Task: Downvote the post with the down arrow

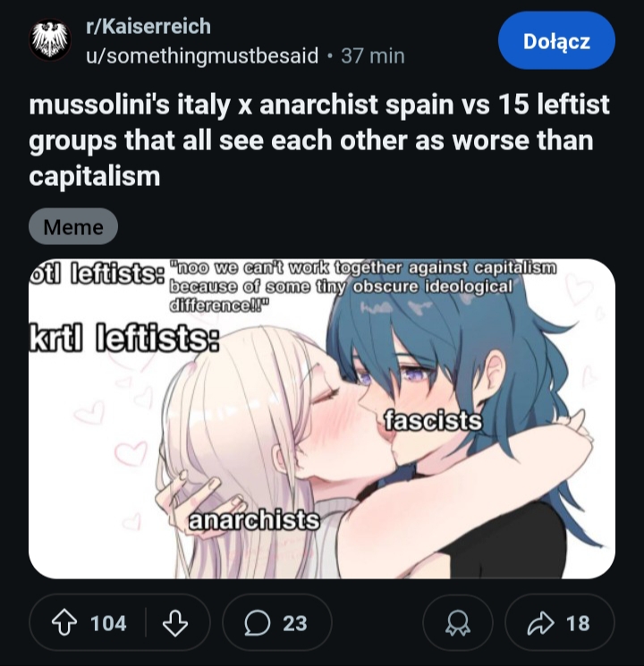Action: 175,623
